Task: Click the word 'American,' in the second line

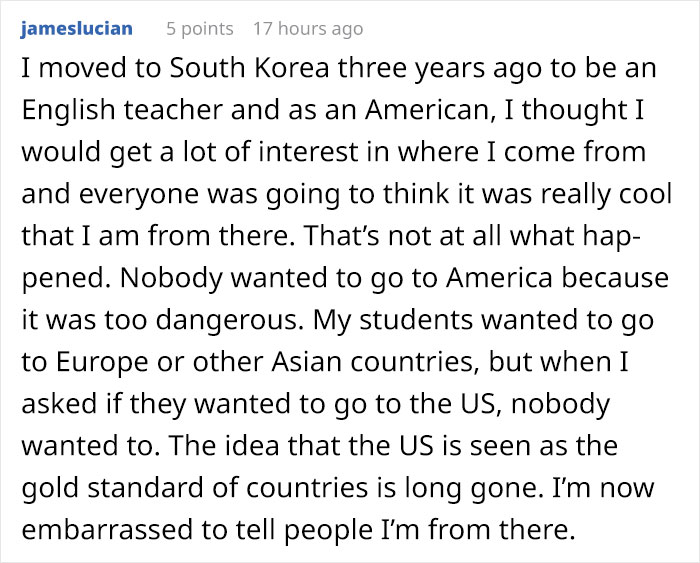Action: [430, 110]
